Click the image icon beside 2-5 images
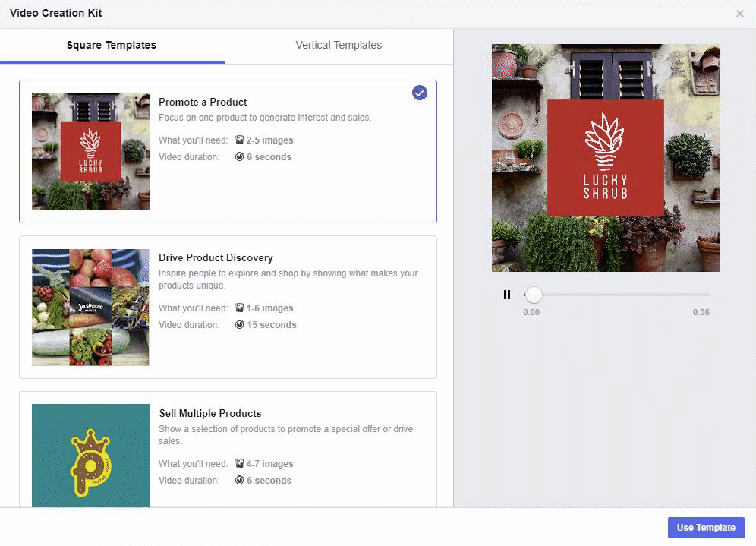 (x=239, y=140)
